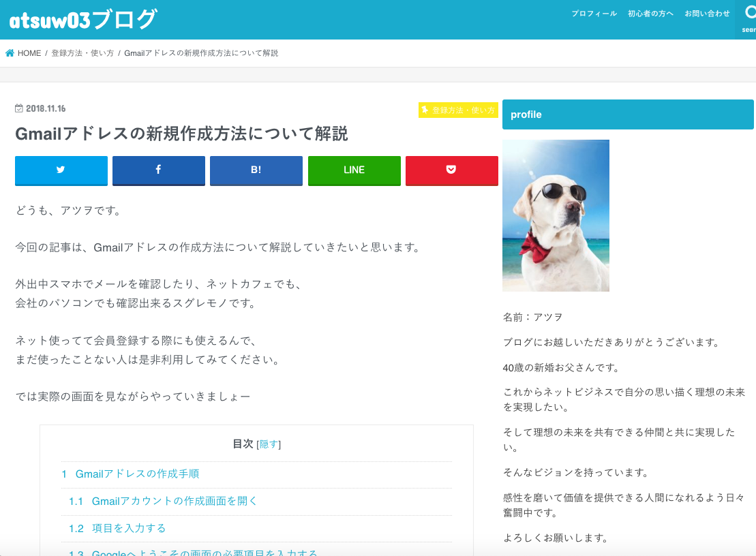Click the text 40歳の新婚お父さんです。

pos(562,368)
